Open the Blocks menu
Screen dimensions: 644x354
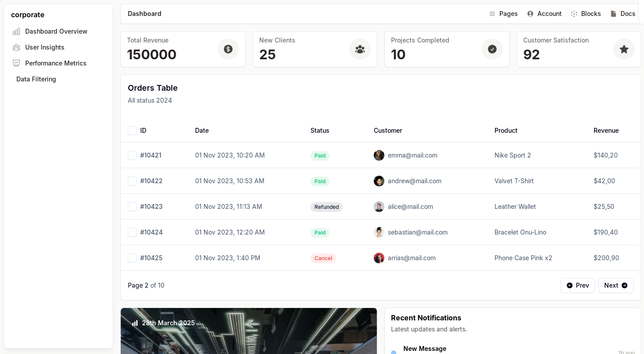[x=586, y=14]
